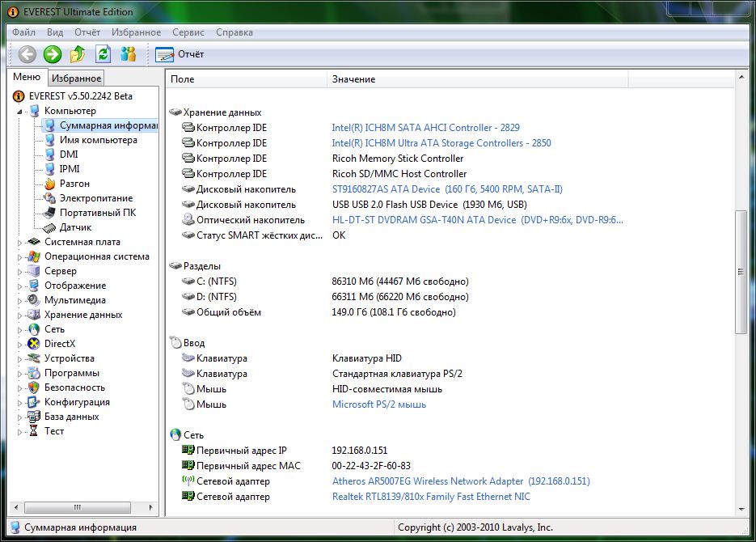
Task: Open the Realtek RTL8139/810x Fast Ethernet NIC link
Action: coord(431,497)
